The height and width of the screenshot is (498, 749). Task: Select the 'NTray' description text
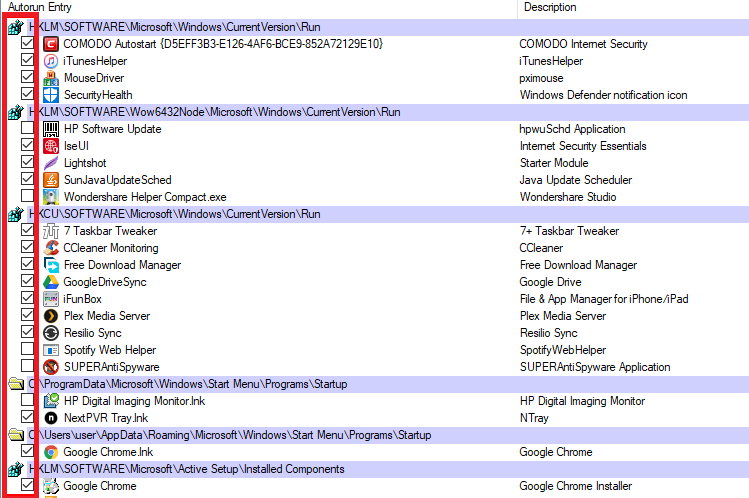coord(534,418)
